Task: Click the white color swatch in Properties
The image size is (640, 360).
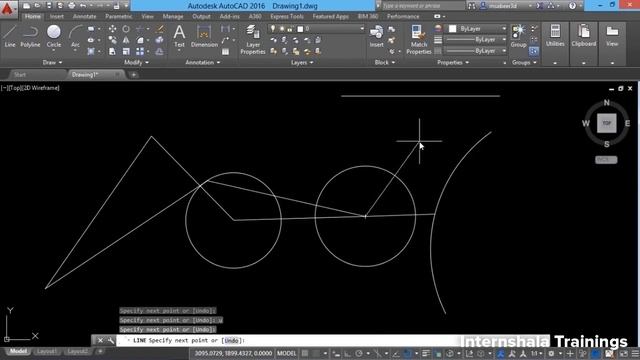Action: tap(452, 29)
